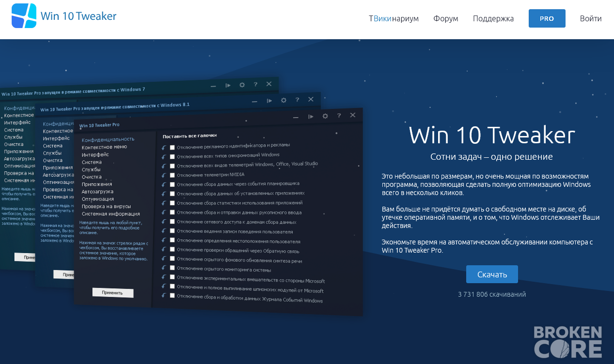
Task: Check "Отключение сбора данных через события планировщика"
Action: point(172,184)
